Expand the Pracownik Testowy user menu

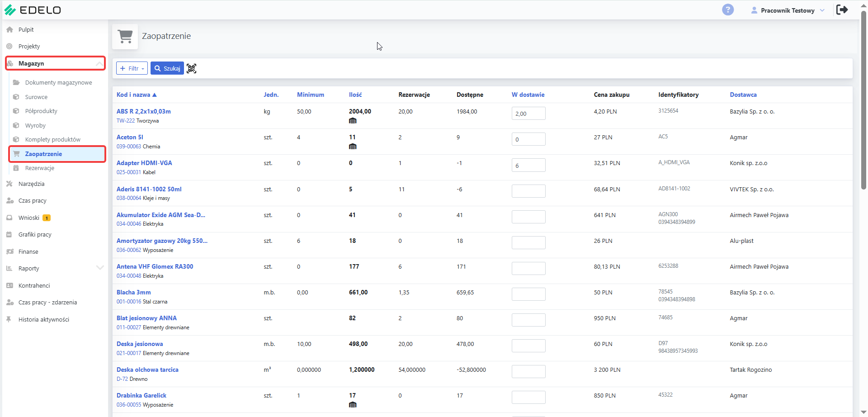tap(788, 10)
